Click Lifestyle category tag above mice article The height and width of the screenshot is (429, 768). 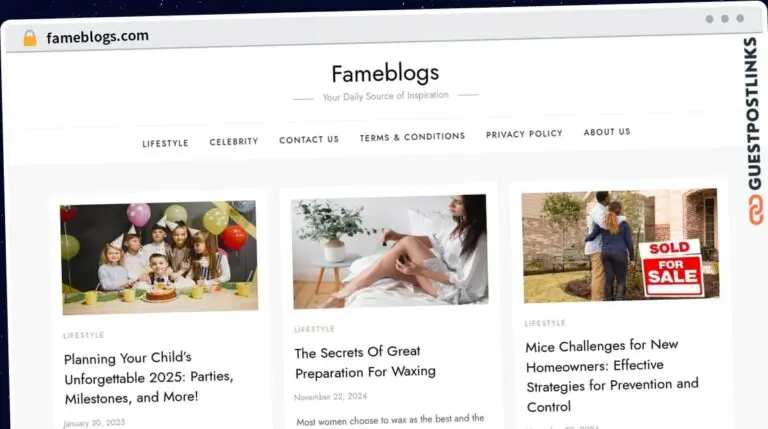pos(545,323)
